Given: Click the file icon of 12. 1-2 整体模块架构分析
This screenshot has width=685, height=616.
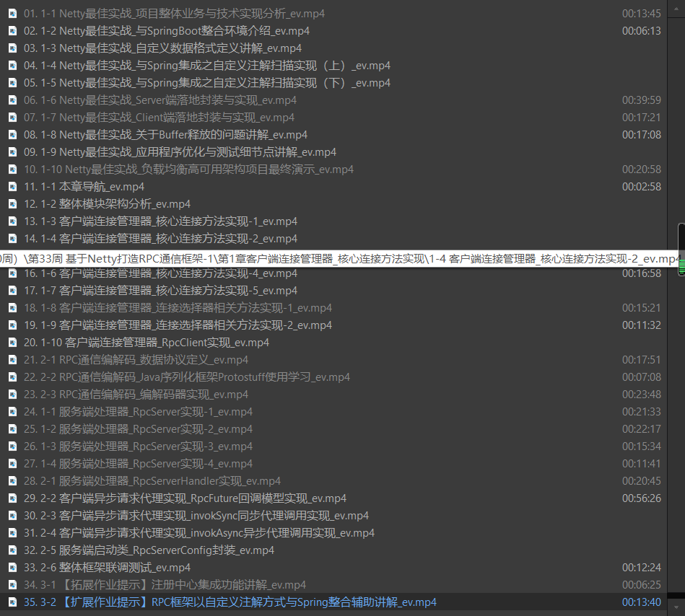Looking at the screenshot, I should [x=13, y=204].
